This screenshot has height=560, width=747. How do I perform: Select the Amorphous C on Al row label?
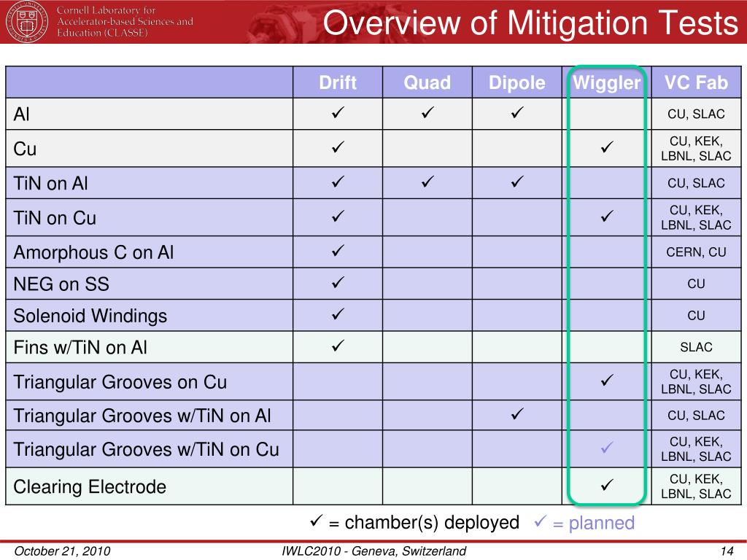(x=93, y=252)
